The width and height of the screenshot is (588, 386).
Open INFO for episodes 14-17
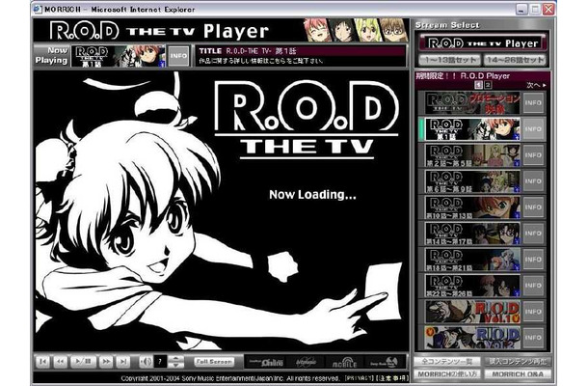coord(533,234)
